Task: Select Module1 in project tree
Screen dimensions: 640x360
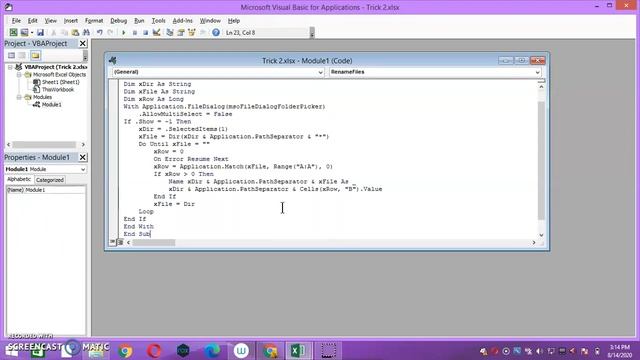Action: pyautogui.click(x=51, y=104)
